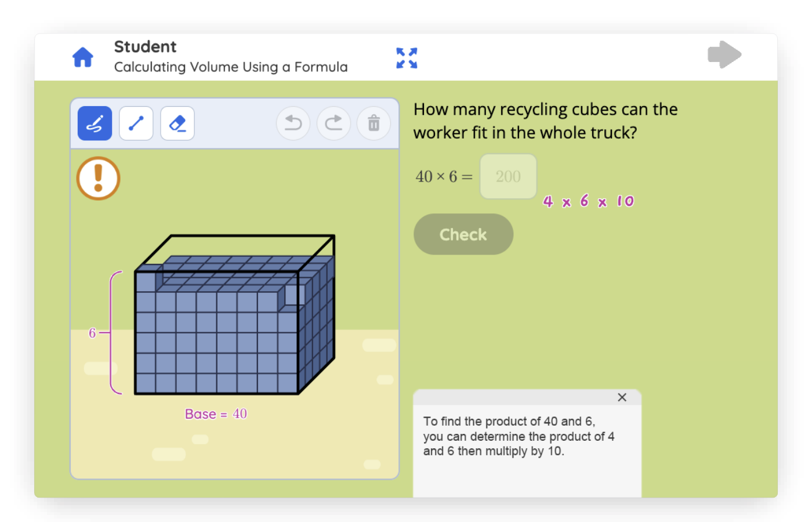
Task: Click the hint text about product of 40 and 6
Action: click(x=519, y=436)
